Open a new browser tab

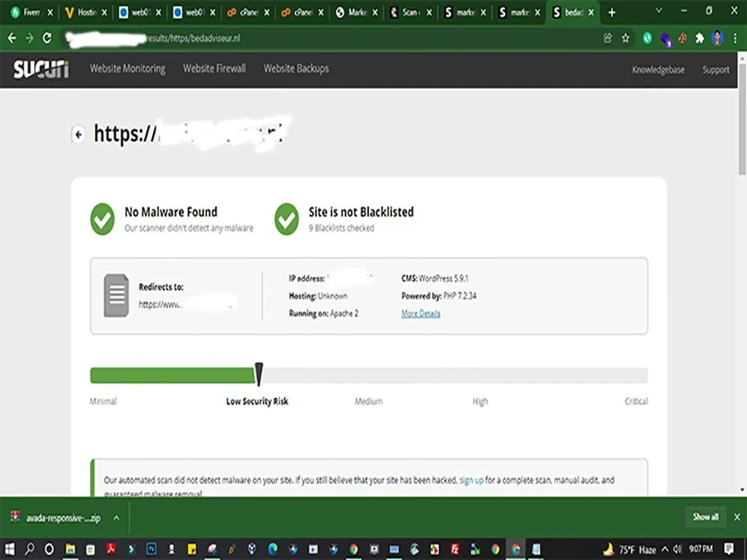tap(613, 13)
